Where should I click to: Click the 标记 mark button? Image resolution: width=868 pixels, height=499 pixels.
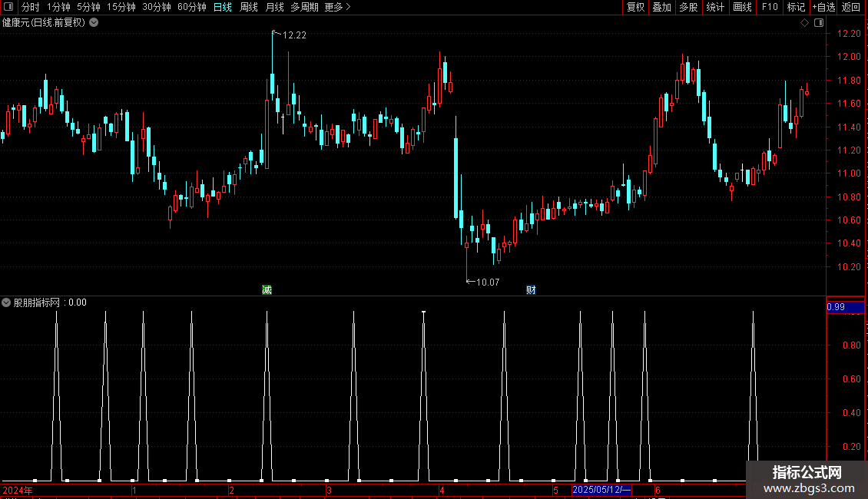796,7
